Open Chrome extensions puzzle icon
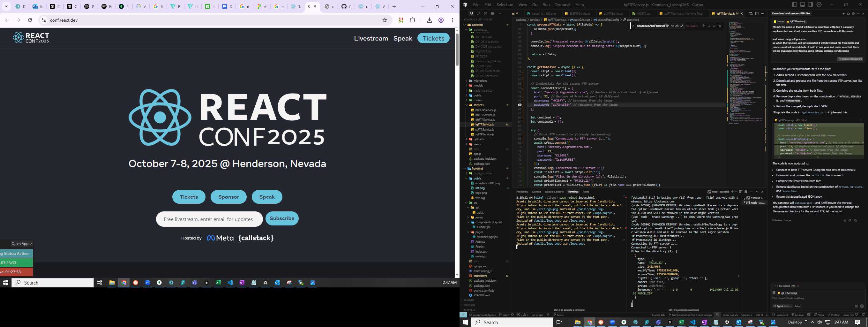The image size is (868, 327). pos(412,20)
